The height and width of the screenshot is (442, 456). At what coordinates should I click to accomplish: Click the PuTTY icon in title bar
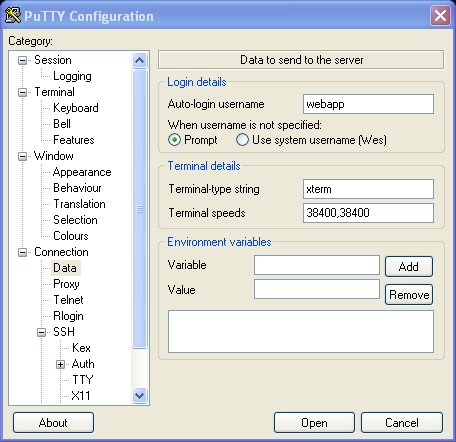[13, 16]
